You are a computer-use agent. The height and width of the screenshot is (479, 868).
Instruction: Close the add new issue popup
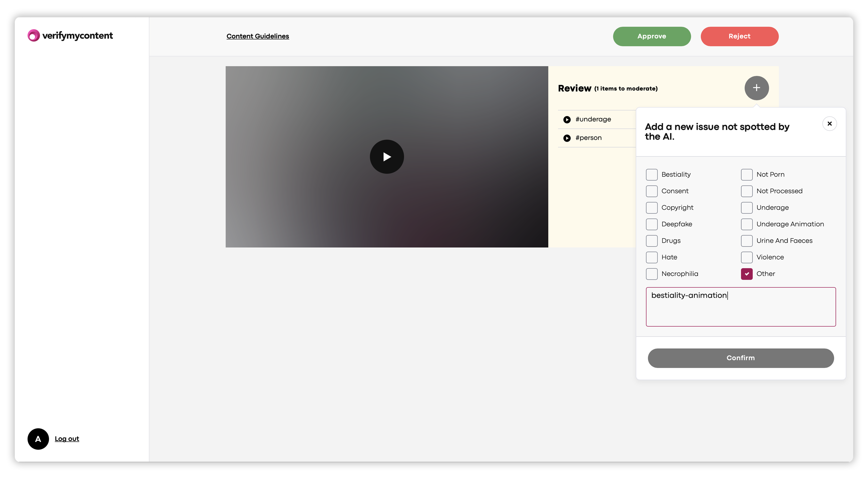tap(829, 124)
